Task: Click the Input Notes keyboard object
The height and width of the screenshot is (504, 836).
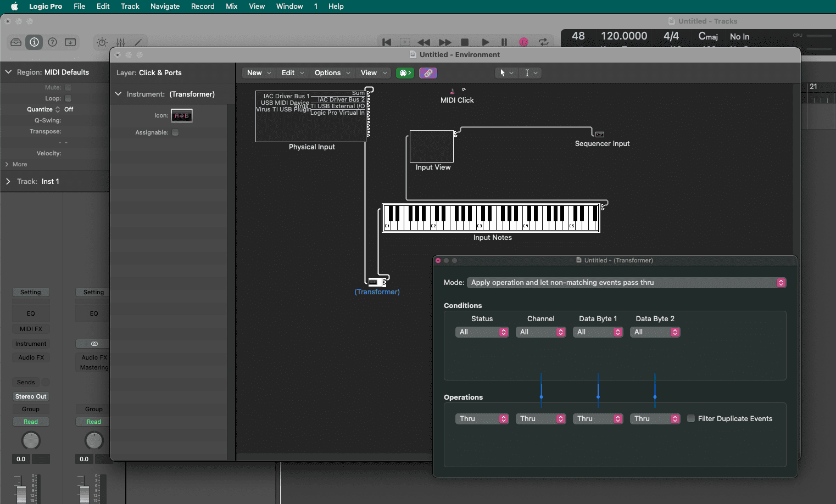Action: point(491,218)
